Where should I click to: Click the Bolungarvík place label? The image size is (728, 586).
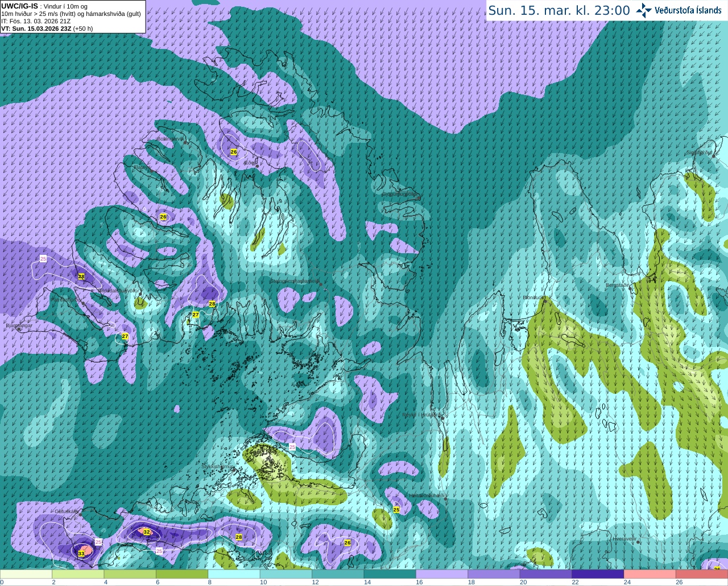pyautogui.click(x=169, y=138)
